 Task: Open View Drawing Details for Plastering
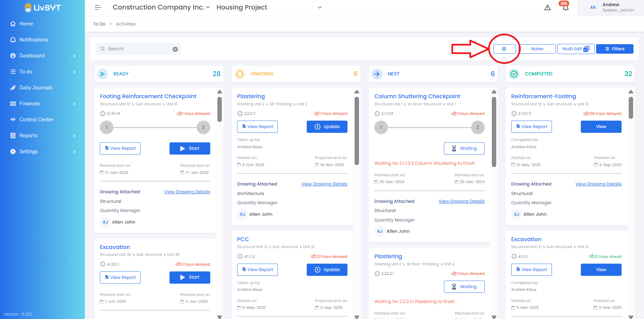pyautogui.click(x=324, y=184)
